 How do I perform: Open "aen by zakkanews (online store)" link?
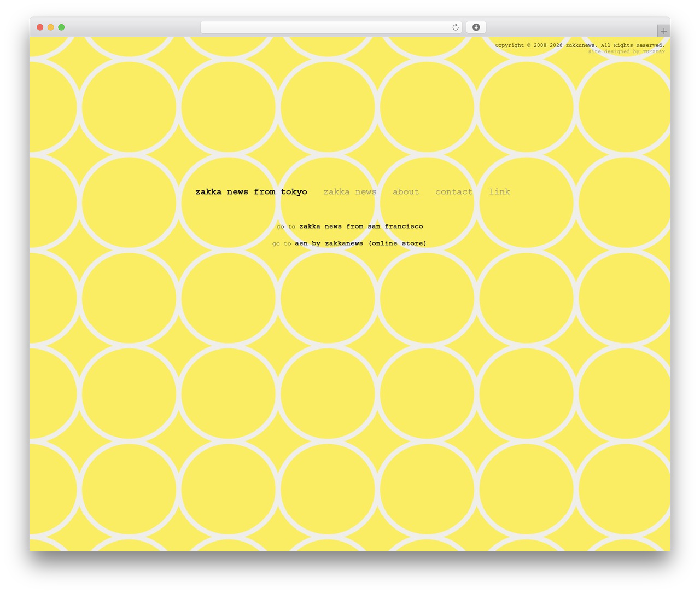(360, 243)
